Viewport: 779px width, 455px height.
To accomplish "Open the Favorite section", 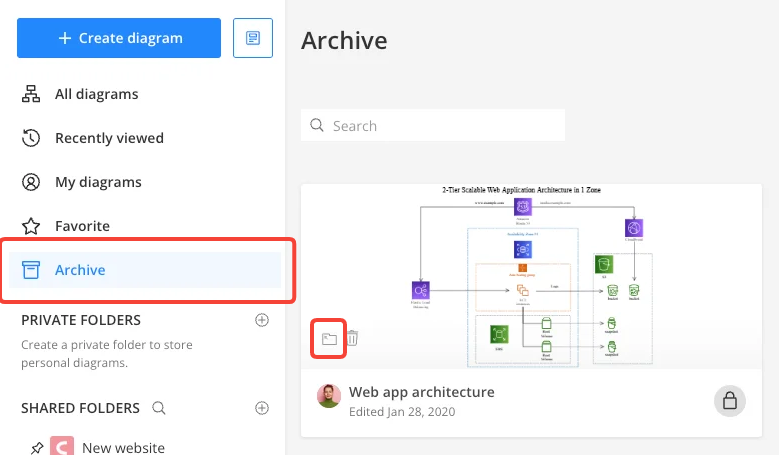I will pyautogui.click(x=82, y=226).
